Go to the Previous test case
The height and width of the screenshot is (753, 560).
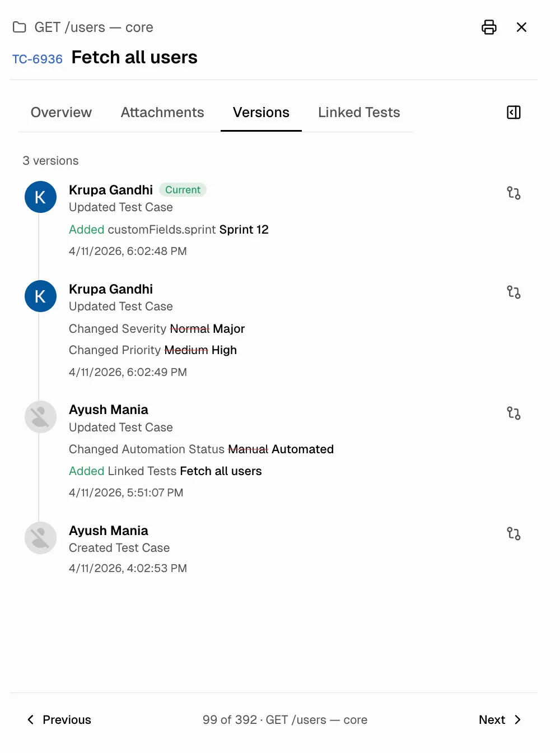click(x=59, y=720)
